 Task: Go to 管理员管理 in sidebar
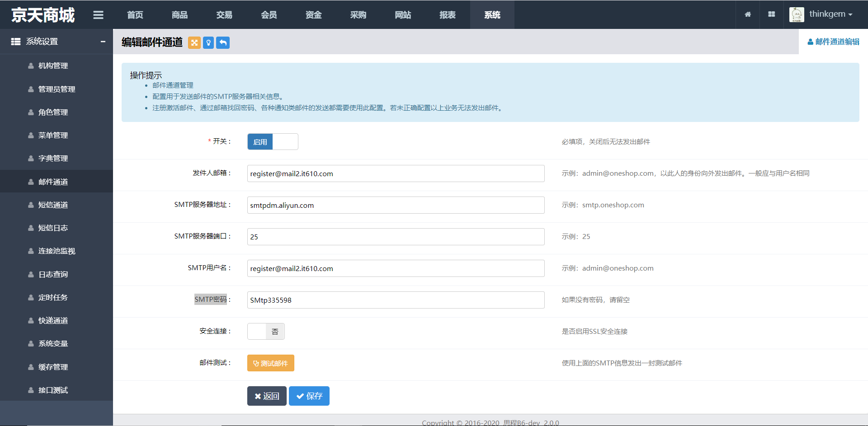tap(57, 89)
